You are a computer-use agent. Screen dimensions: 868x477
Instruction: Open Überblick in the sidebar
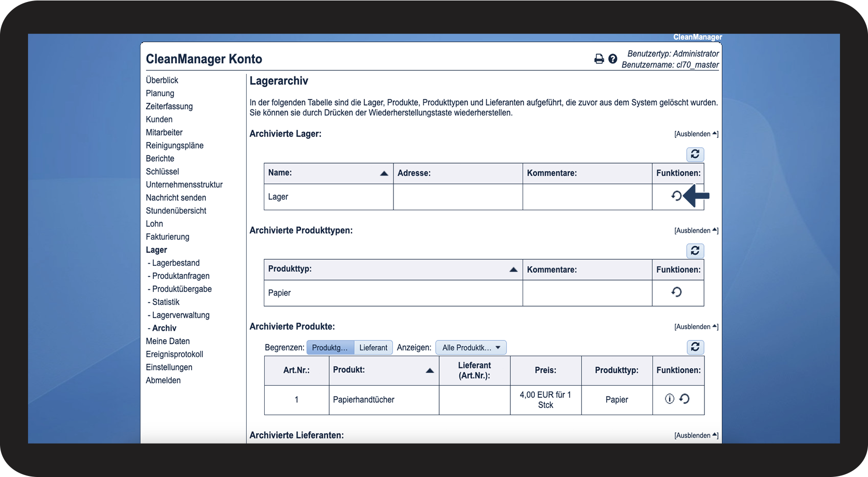tap(162, 80)
